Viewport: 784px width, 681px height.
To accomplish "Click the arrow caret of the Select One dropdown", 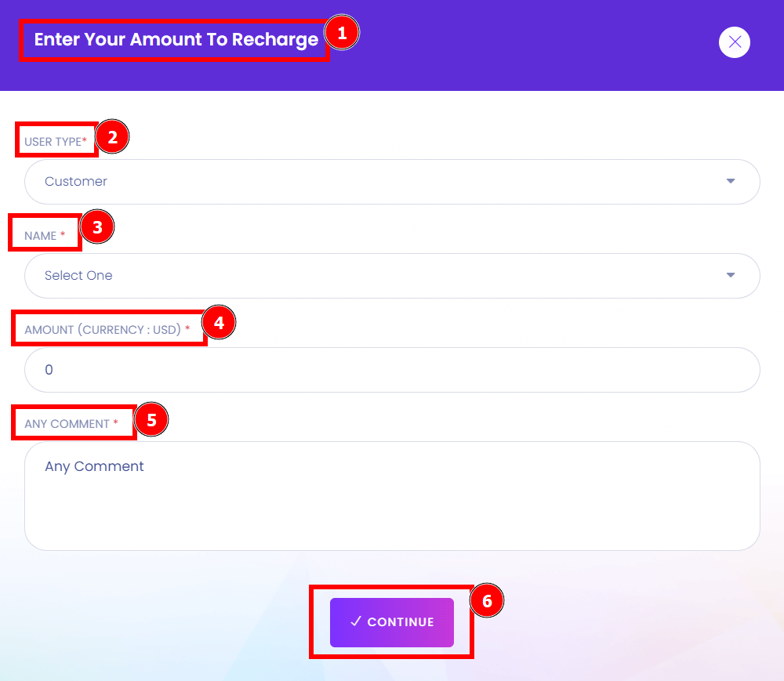I will (731, 275).
